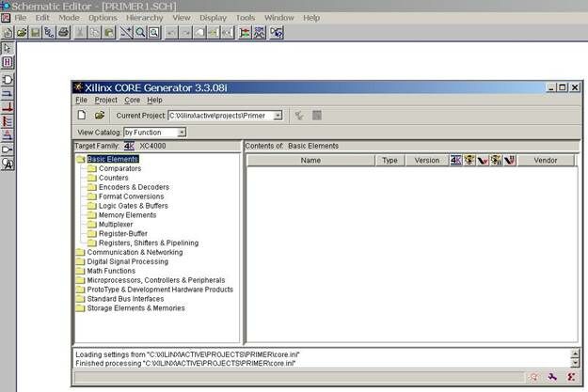Expand the Math Functions folder

(x=80, y=271)
